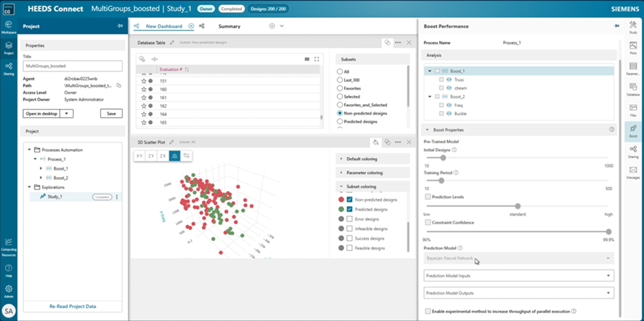644x321 pixels.
Task: Collapse the Explorations folder
Action: (29, 187)
